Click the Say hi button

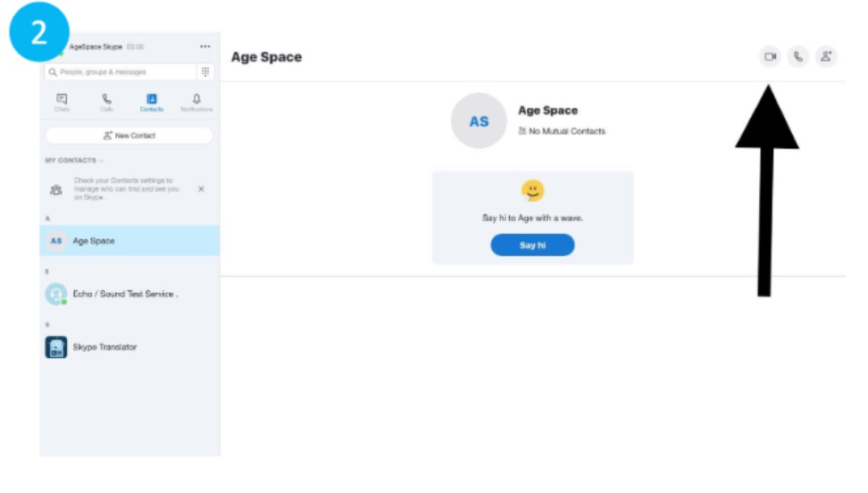pyautogui.click(x=532, y=245)
